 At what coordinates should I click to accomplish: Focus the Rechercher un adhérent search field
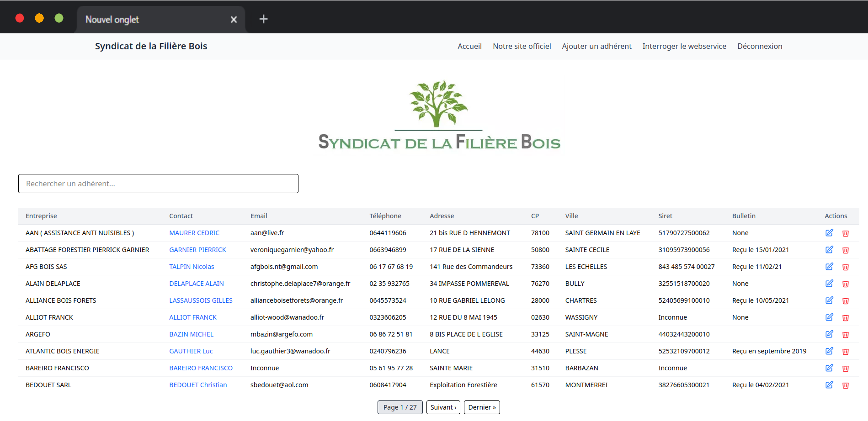coord(158,184)
